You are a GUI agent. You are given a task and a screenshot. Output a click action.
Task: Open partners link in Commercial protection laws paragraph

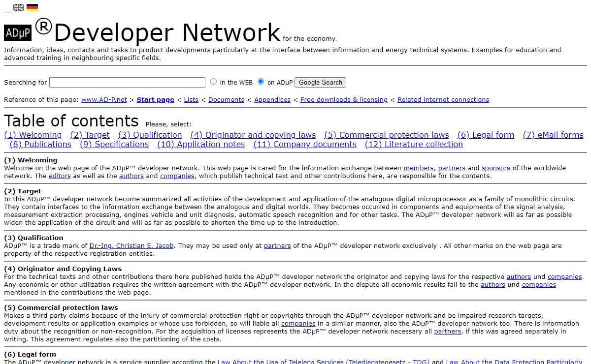(448, 331)
